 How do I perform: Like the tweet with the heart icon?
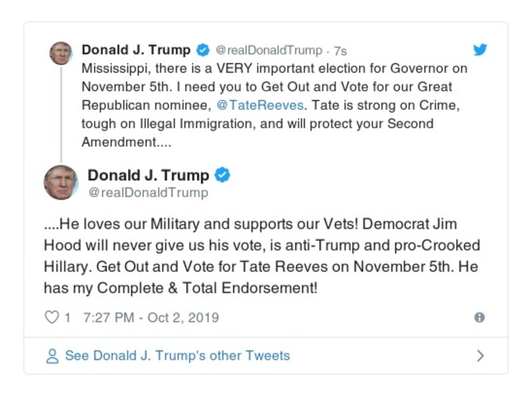coord(51,317)
